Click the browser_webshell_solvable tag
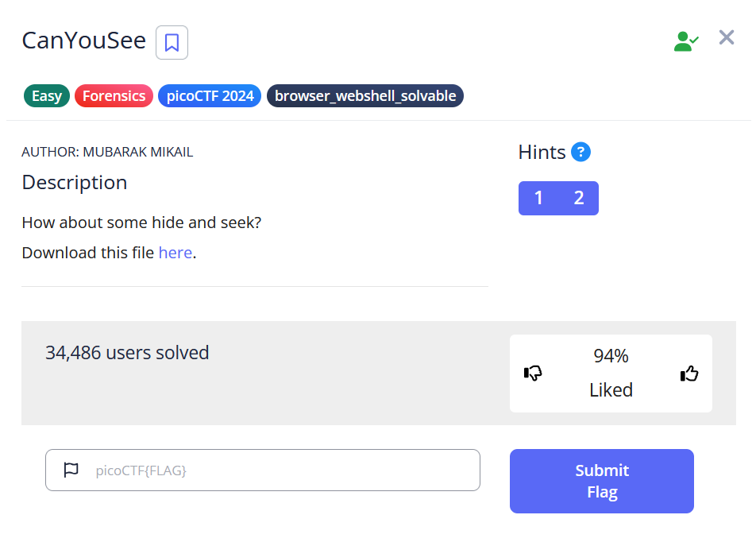This screenshot has height=542, width=756. coord(364,96)
